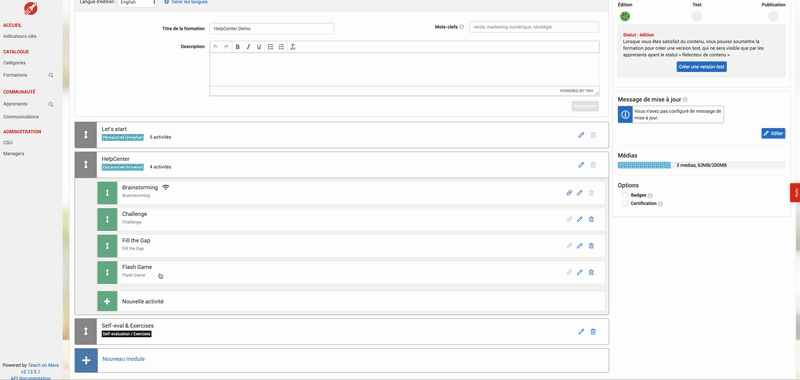
Task: Click the Teach on Mars rocket logo
Action: click(31, 8)
